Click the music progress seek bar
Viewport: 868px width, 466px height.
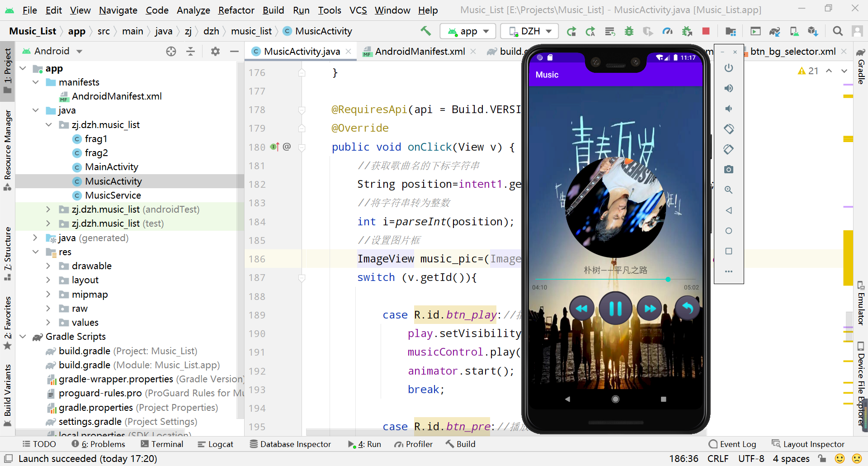pyautogui.click(x=615, y=280)
